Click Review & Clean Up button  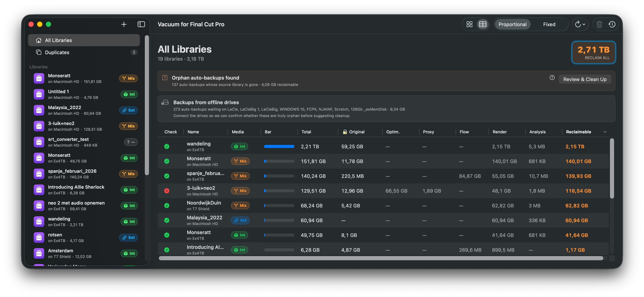(x=585, y=79)
